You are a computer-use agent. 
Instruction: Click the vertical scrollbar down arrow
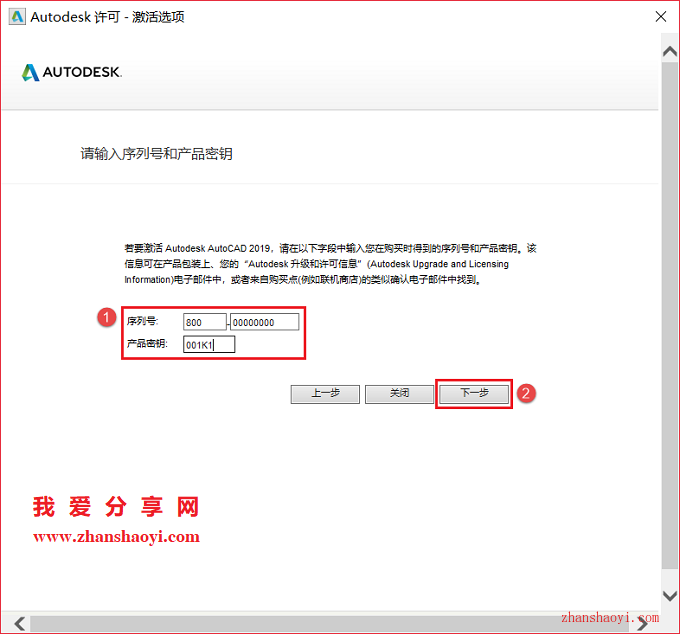[670, 596]
